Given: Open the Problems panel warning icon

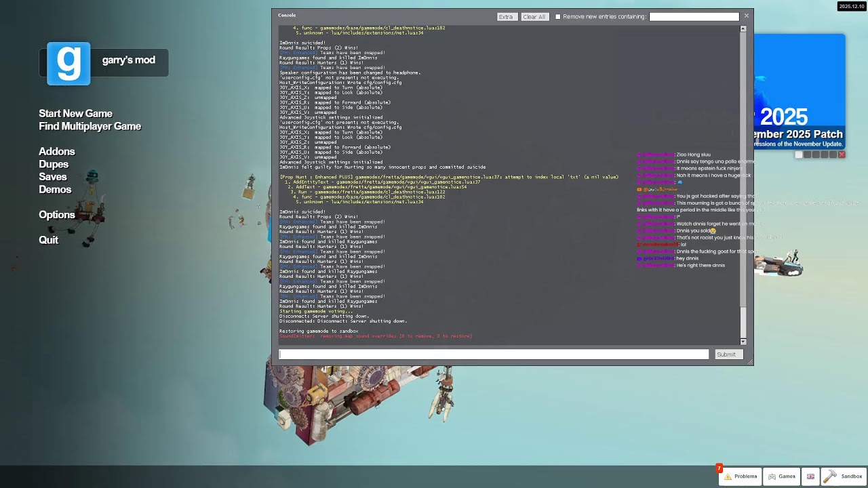Looking at the screenshot, I should pyautogui.click(x=728, y=476).
